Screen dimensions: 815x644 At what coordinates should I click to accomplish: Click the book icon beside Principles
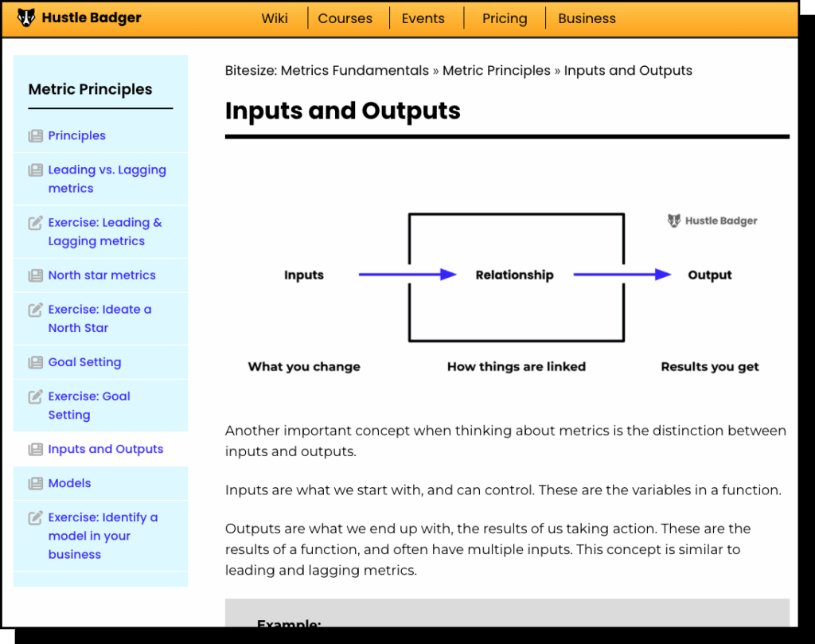point(36,135)
